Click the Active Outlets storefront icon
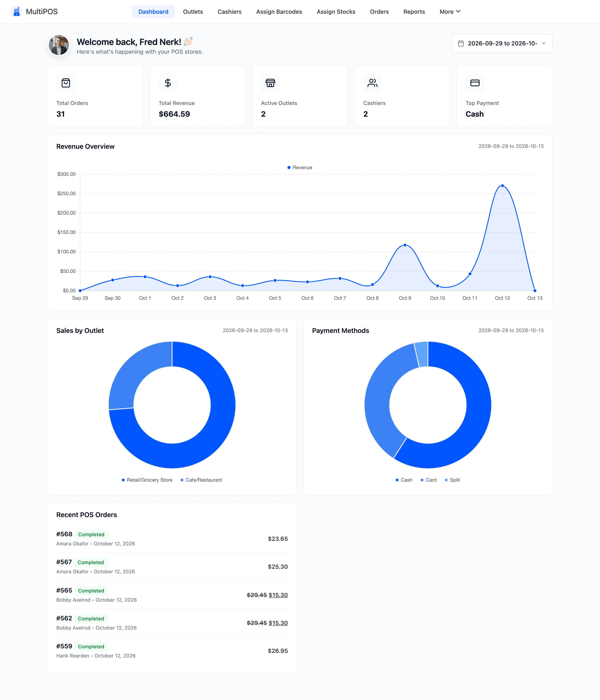 (270, 83)
